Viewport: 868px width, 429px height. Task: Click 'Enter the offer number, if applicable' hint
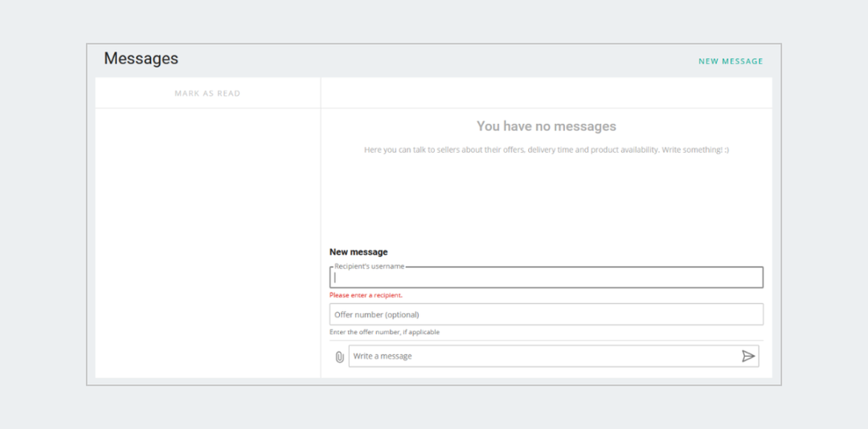385,332
